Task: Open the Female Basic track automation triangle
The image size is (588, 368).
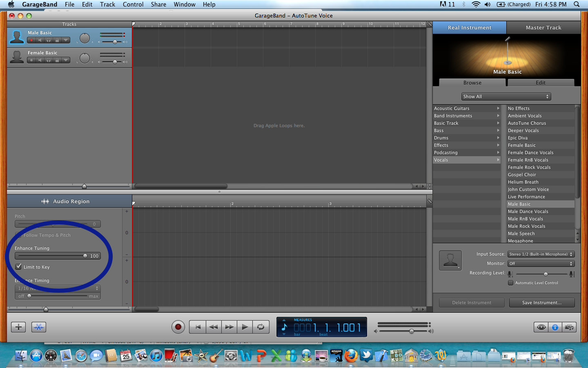Action: pos(66,60)
